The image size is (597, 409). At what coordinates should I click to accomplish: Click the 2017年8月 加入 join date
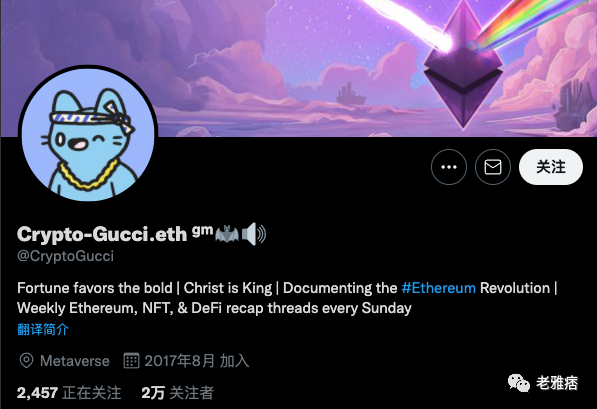(197, 361)
